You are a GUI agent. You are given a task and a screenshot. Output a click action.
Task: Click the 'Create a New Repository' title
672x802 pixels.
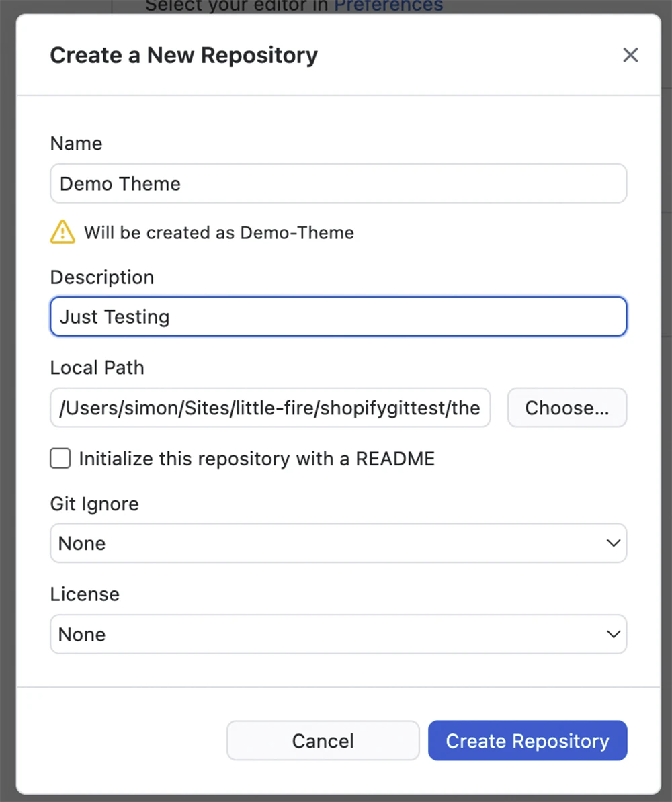point(183,55)
